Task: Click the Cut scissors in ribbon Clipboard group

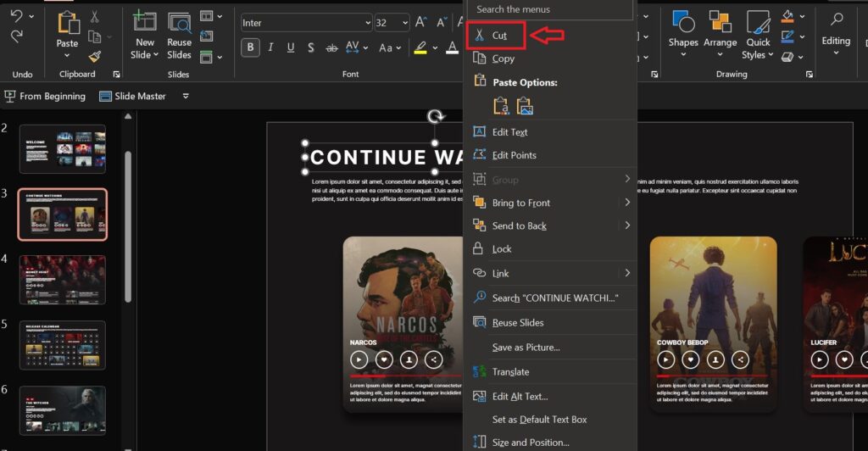Action: pyautogui.click(x=95, y=17)
